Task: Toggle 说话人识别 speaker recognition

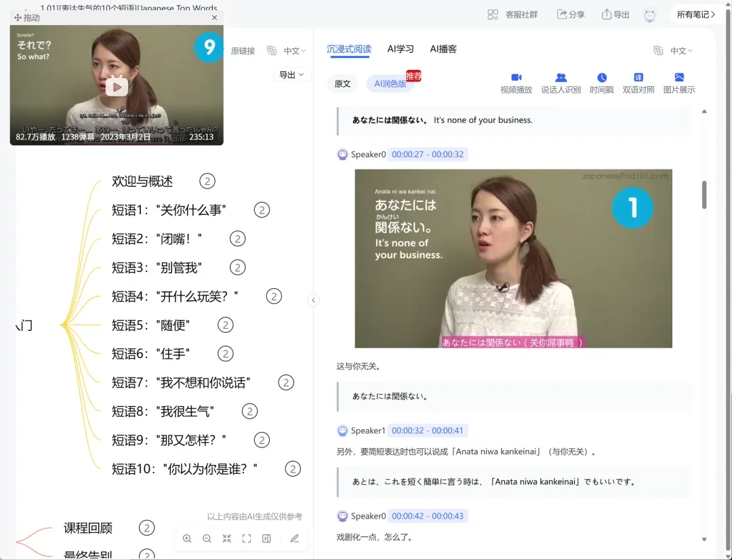Action: [x=561, y=83]
